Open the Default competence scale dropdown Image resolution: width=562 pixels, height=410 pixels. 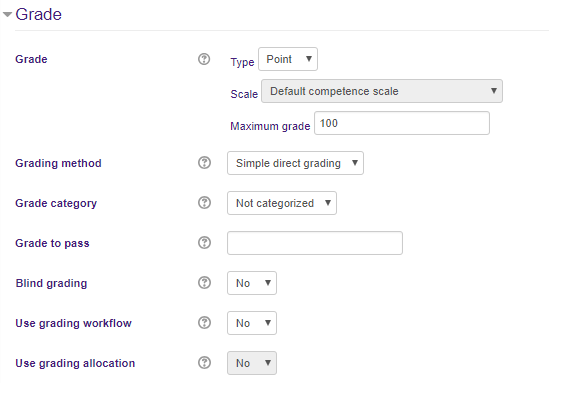pyautogui.click(x=382, y=91)
